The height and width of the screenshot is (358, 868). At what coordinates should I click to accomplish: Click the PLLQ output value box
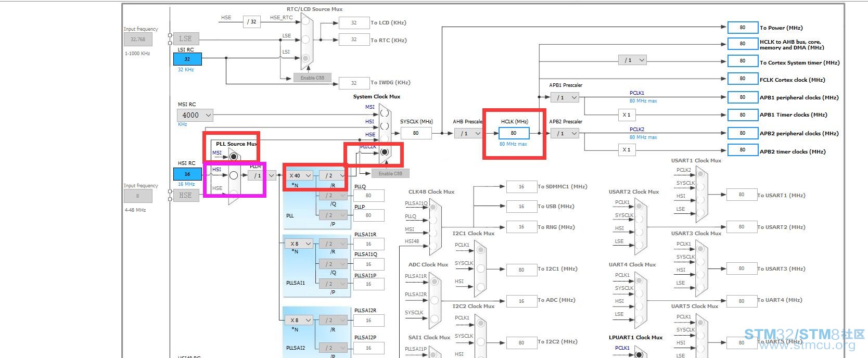tap(368, 196)
